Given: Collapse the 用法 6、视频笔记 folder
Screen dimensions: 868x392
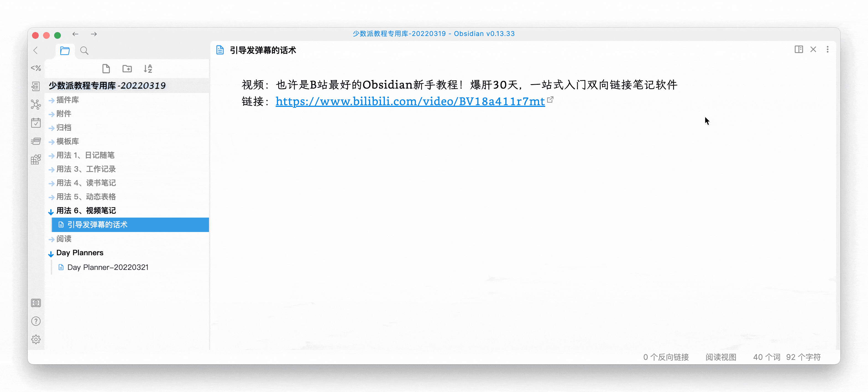Looking at the screenshot, I should (x=86, y=210).
